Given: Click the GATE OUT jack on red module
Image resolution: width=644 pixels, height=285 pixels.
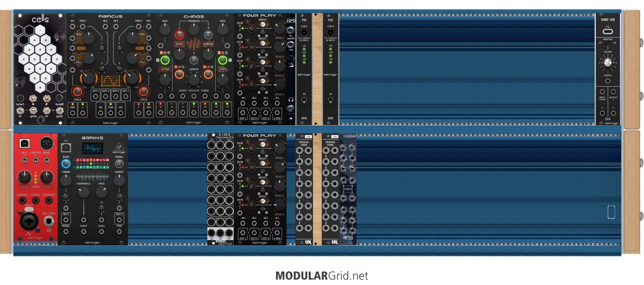Looking at the screenshot, I should coord(48,201).
